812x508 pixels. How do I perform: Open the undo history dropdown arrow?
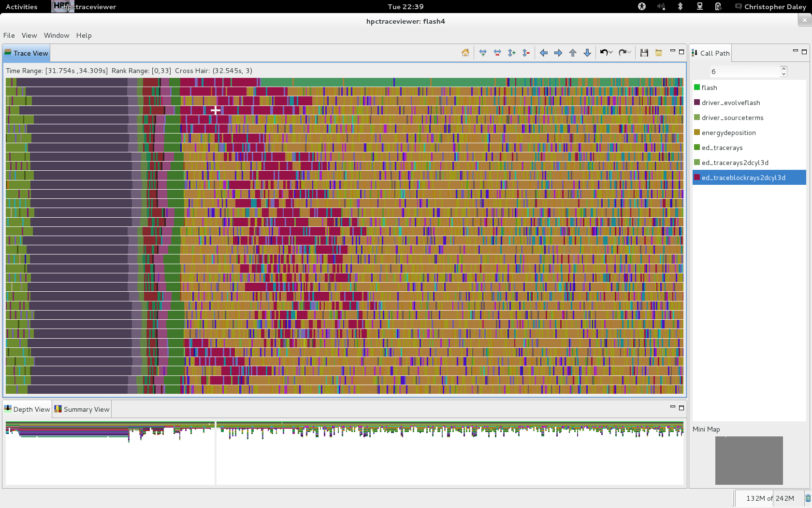coord(611,53)
